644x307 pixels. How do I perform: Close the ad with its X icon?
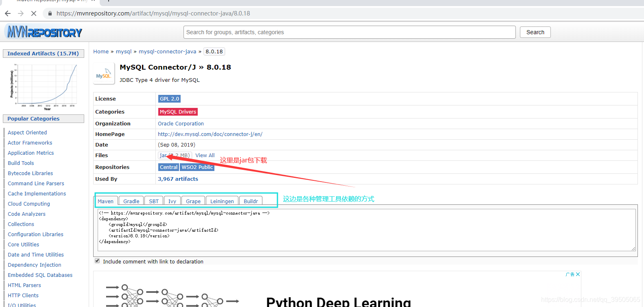[x=578, y=274]
